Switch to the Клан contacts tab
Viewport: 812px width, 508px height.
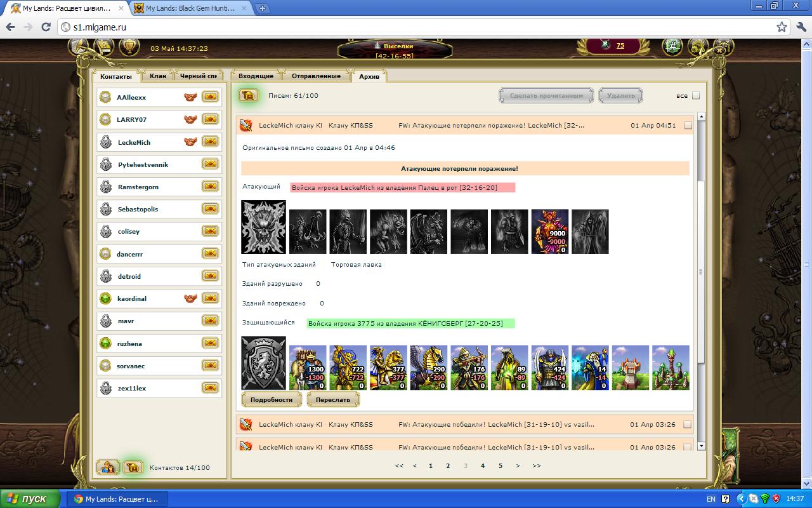click(x=158, y=76)
